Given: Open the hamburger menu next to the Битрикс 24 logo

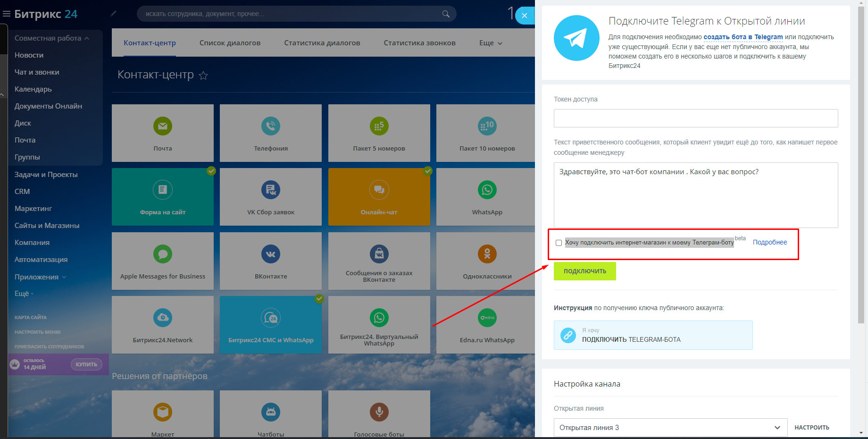Looking at the screenshot, I should tap(7, 14).
